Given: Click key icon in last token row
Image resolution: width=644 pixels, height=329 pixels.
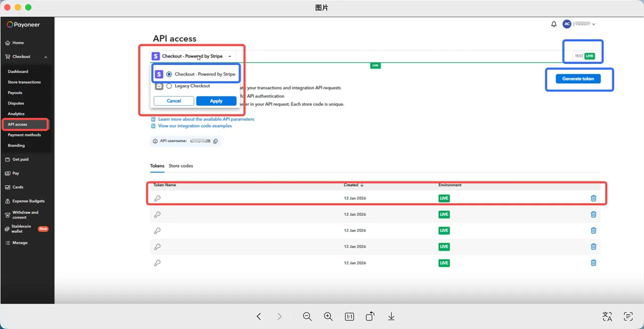Looking at the screenshot, I should coord(157,263).
